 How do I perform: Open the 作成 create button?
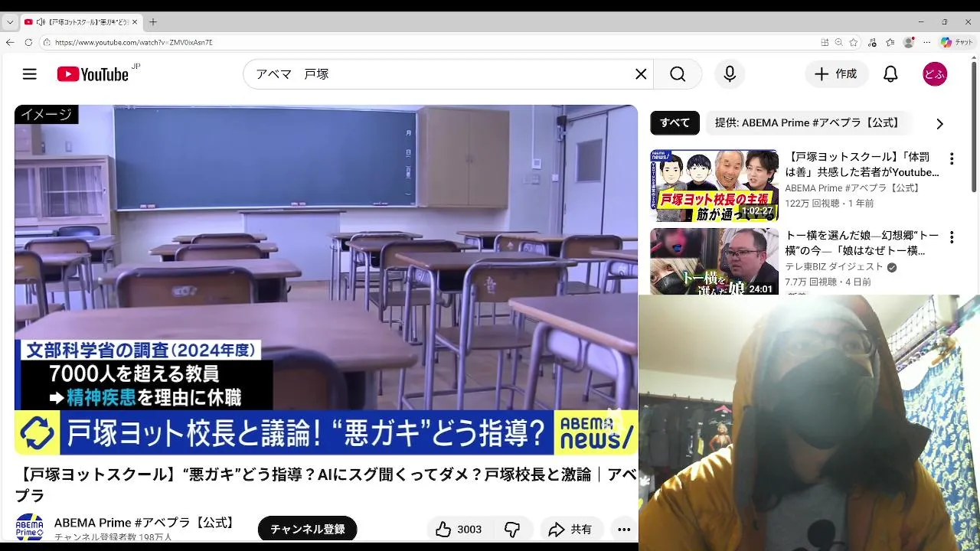(836, 74)
